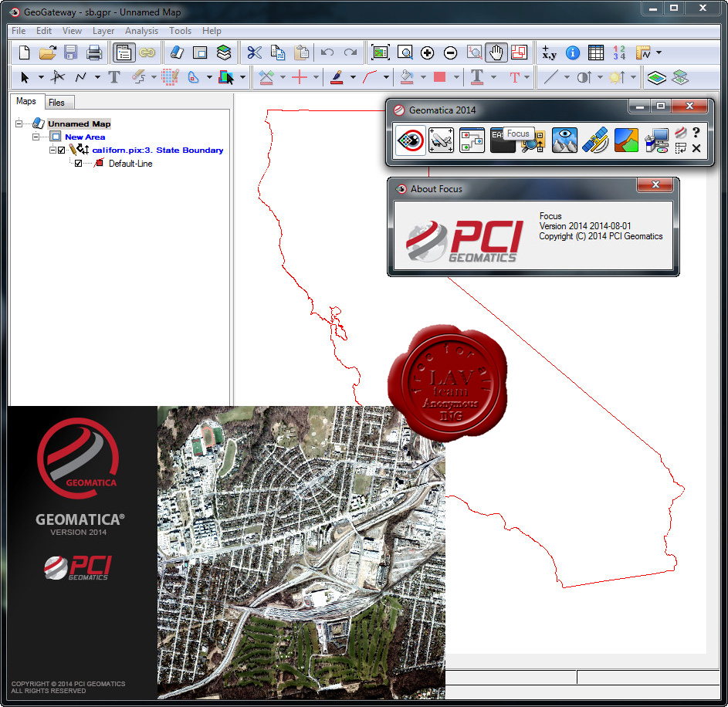Open a file with the folder icon
Image resolution: width=728 pixels, height=707 pixels.
tap(47, 53)
